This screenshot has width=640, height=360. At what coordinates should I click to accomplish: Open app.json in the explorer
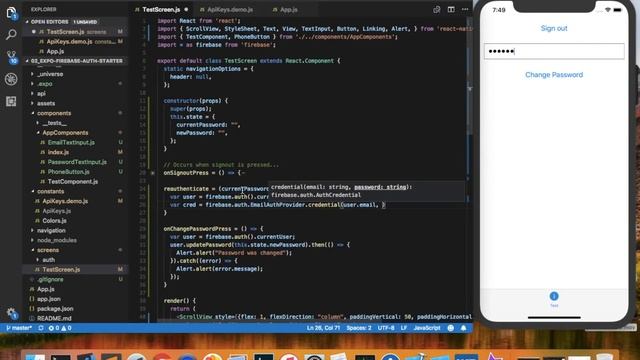click(49, 299)
